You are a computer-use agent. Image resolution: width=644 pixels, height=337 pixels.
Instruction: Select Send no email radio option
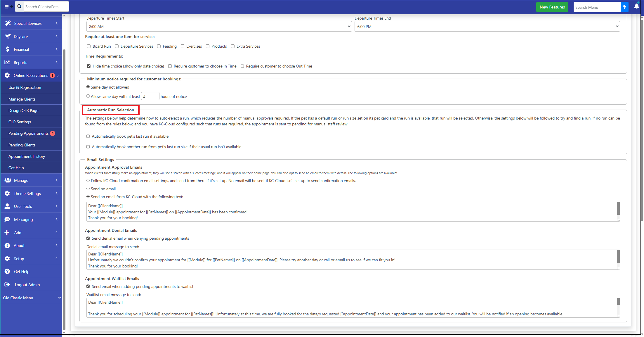(x=88, y=189)
